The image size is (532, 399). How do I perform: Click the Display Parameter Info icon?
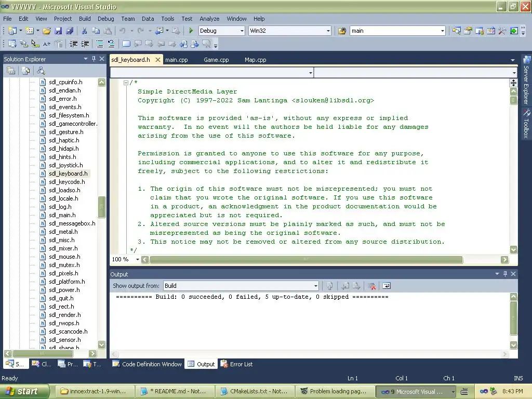pos(24,44)
